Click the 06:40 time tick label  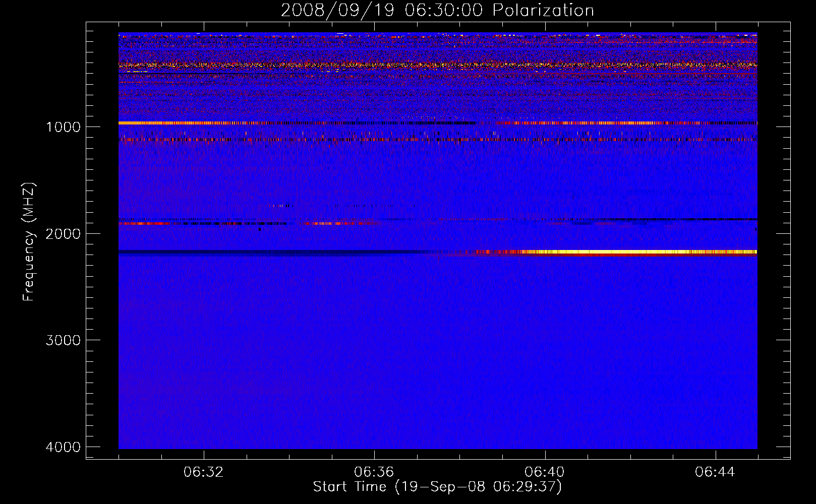tap(545, 472)
